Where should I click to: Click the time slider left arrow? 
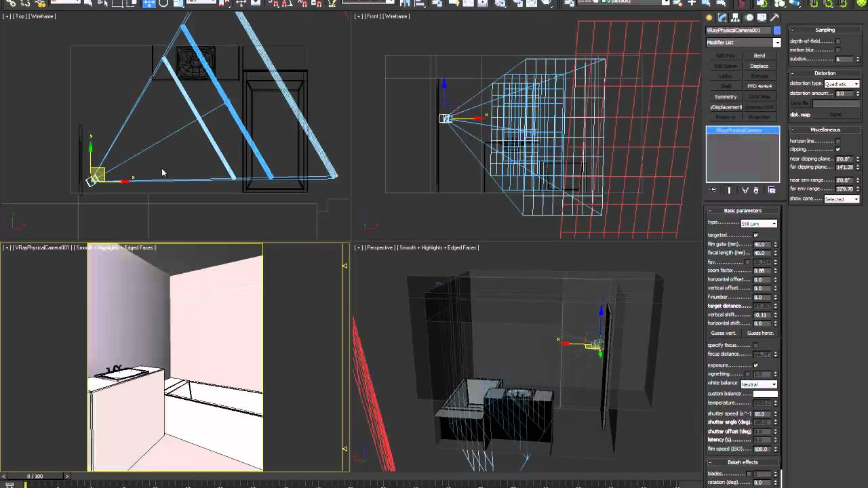(x=3, y=476)
